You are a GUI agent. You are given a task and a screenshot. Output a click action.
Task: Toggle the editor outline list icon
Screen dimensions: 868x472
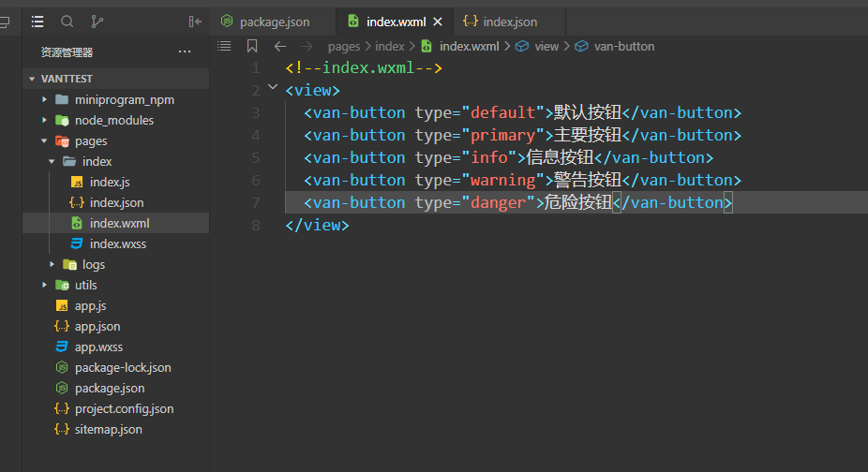pyautogui.click(x=224, y=46)
